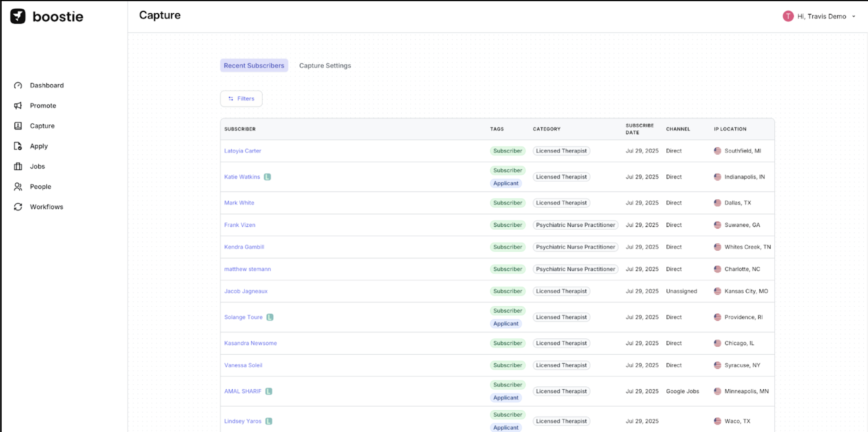The height and width of the screenshot is (432, 868).
Task: Open Latoyia Carter's subscriber profile
Action: (x=242, y=151)
